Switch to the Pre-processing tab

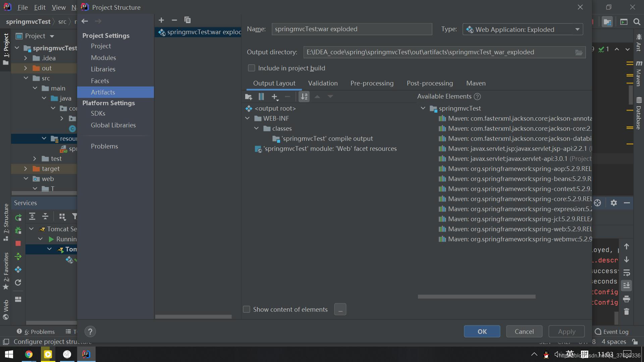tap(372, 83)
